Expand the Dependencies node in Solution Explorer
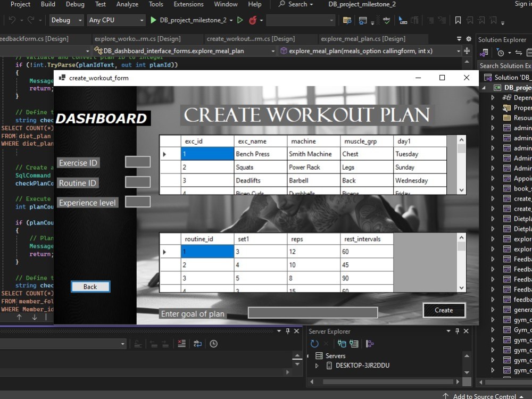The image size is (532, 399). point(493,98)
